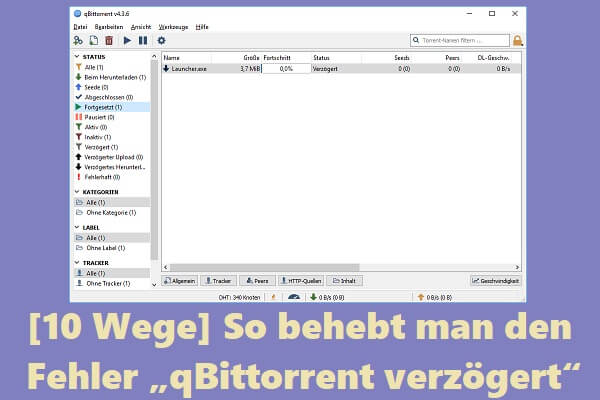Click the upload speed status indicator
Viewport: 600px width, 400px height.
pyautogui.click(x=435, y=297)
